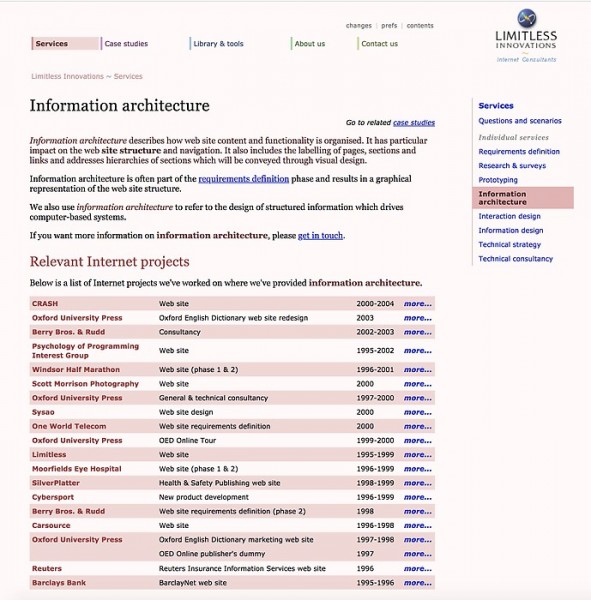This screenshot has width=591, height=600.
Task: Open the contents link at top
Action: click(420, 26)
